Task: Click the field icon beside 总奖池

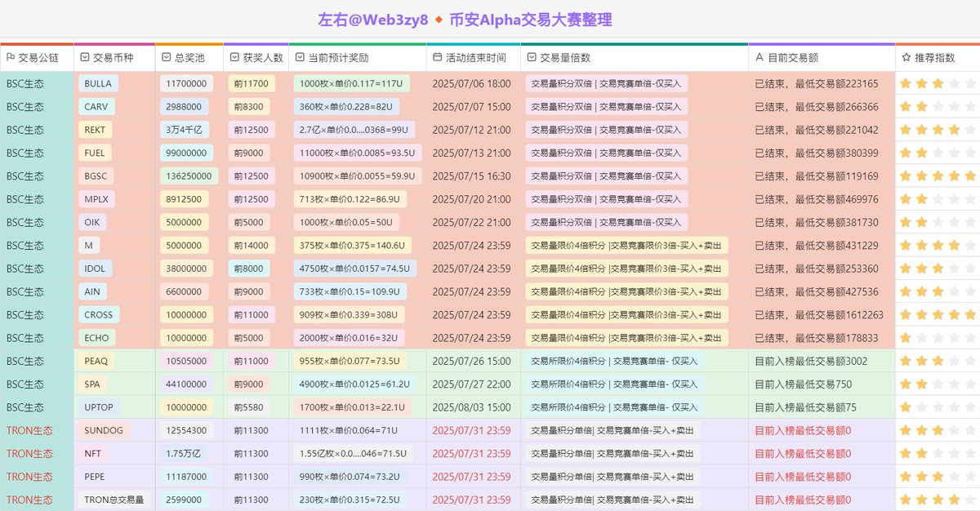Action: pos(166,58)
